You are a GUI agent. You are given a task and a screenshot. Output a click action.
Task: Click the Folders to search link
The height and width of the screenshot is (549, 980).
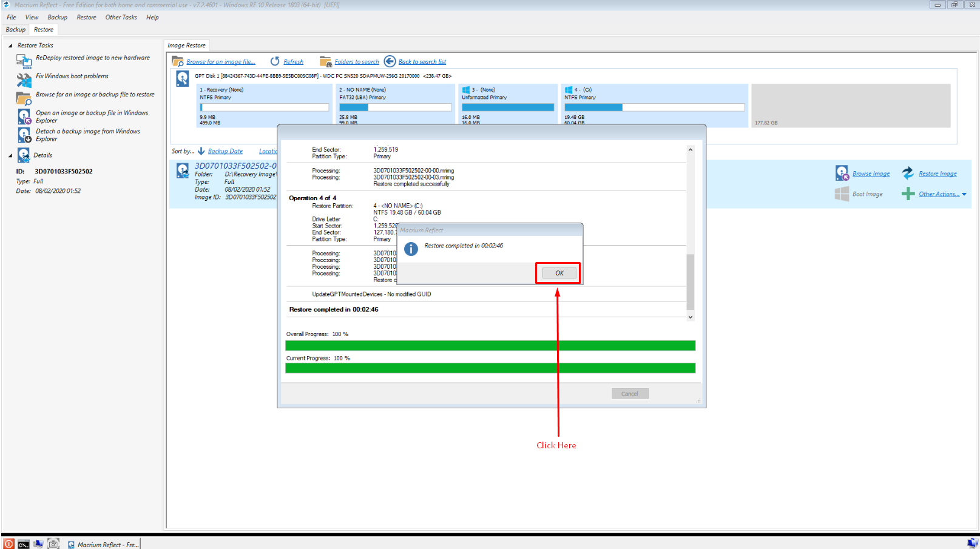click(x=357, y=62)
